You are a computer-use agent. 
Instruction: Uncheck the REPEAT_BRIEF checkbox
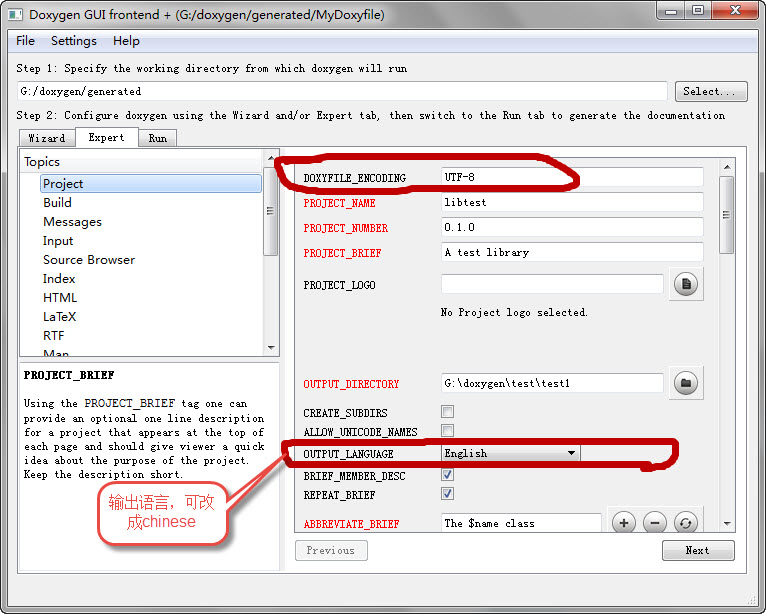click(447, 493)
